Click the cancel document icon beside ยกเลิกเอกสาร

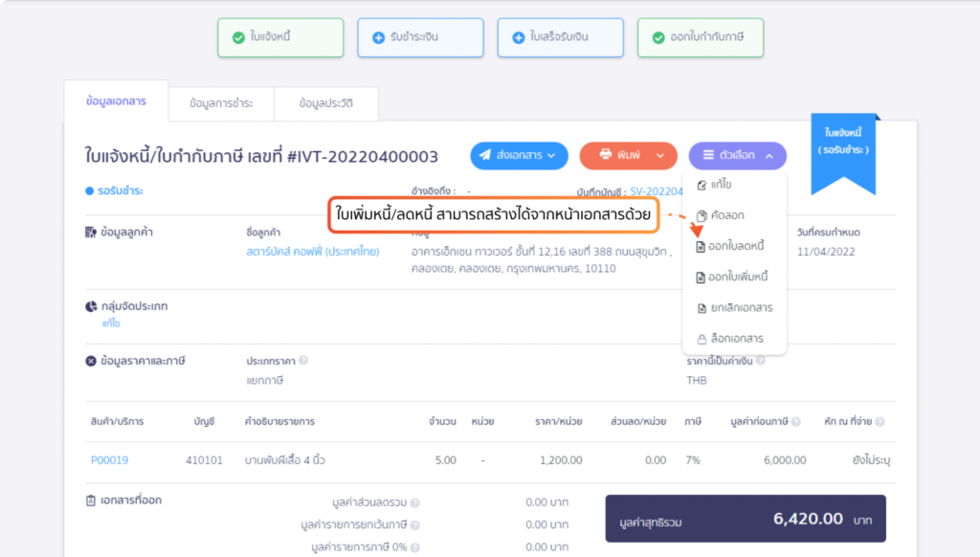point(702,308)
